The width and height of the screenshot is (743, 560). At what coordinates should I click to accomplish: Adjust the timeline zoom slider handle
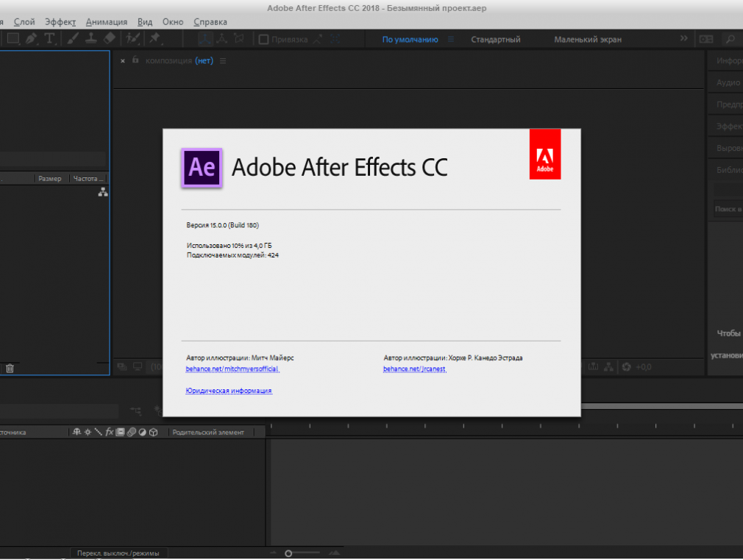pyautogui.click(x=288, y=553)
